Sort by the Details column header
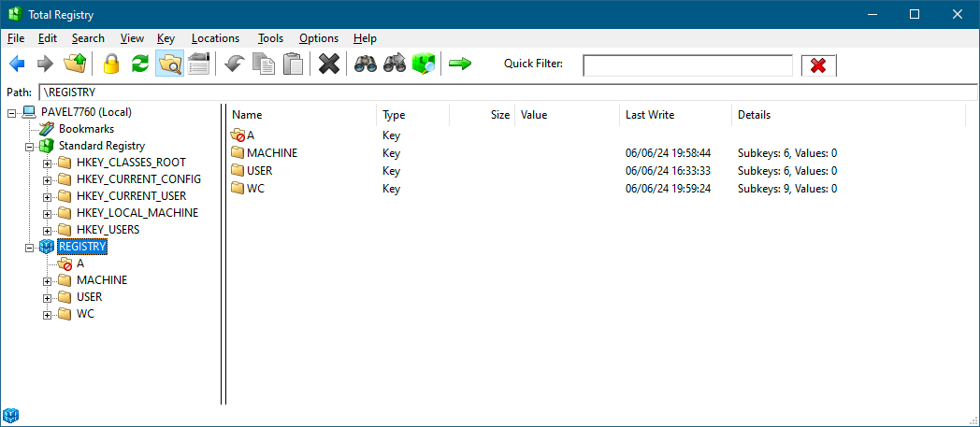This screenshot has width=980, height=427. tap(849, 115)
